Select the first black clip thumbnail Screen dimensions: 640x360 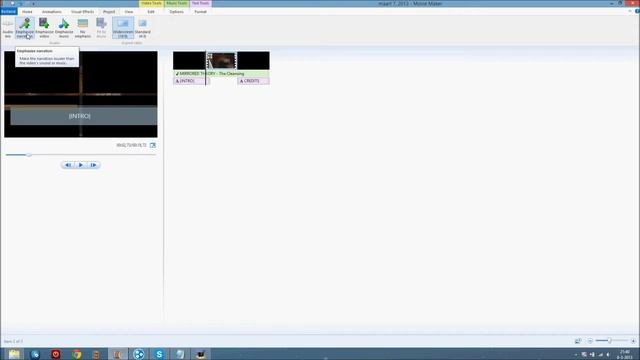coord(189,60)
